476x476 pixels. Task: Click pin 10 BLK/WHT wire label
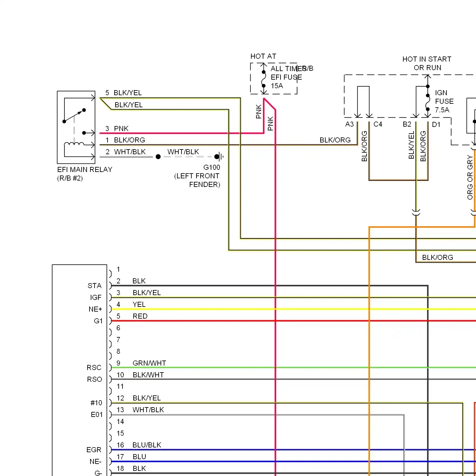click(x=148, y=375)
